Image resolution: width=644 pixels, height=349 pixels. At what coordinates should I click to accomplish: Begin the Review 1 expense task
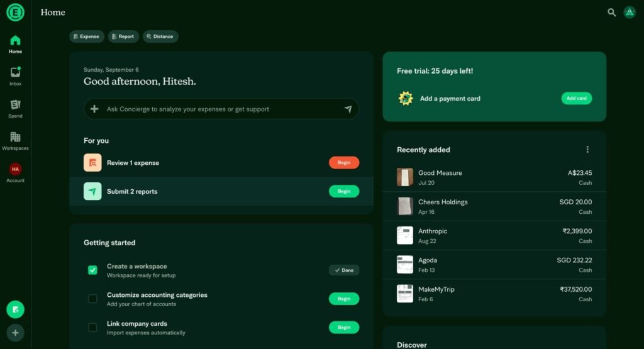click(344, 163)
